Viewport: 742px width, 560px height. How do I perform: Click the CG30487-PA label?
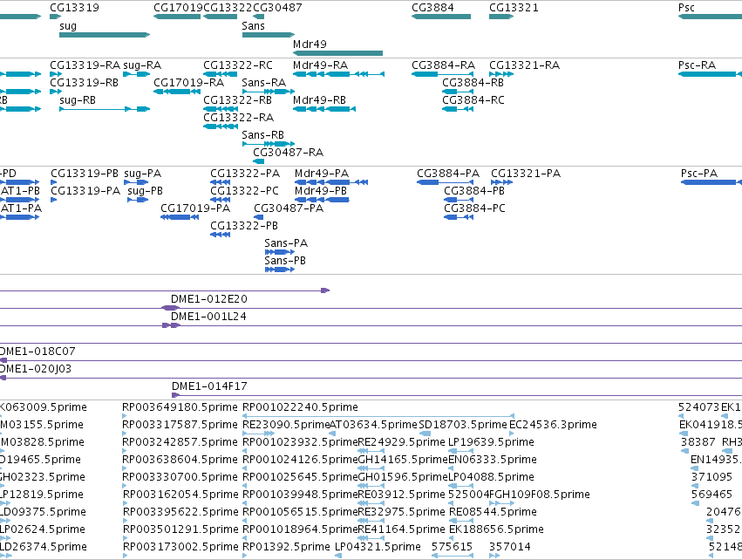click(289, 208)
